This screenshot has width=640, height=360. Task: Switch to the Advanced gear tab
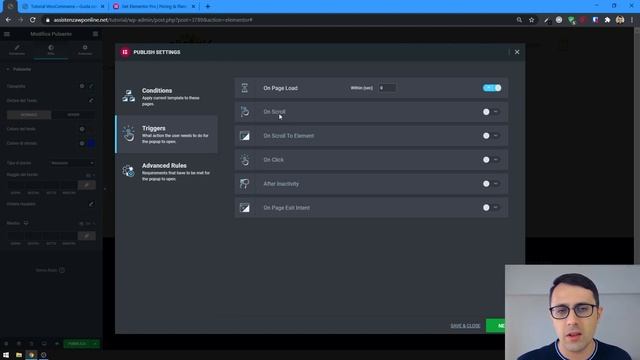(85, 50)
